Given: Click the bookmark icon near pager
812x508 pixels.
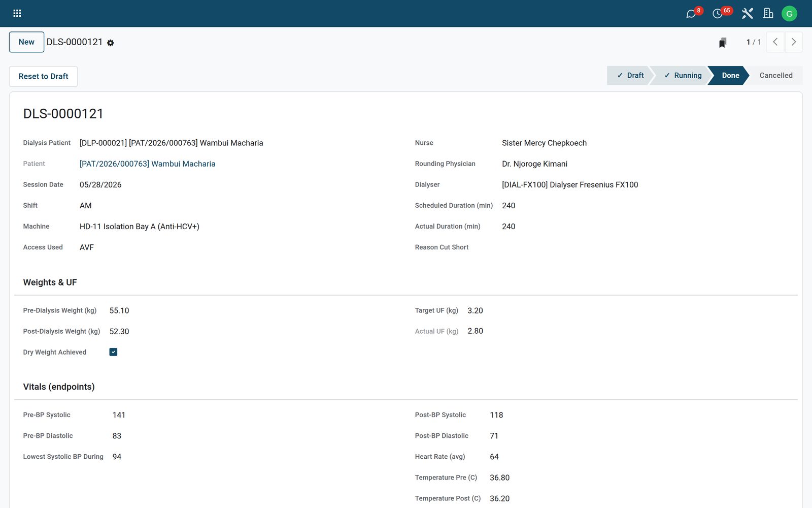Looking at the screenshot, I should coord(723,43).
